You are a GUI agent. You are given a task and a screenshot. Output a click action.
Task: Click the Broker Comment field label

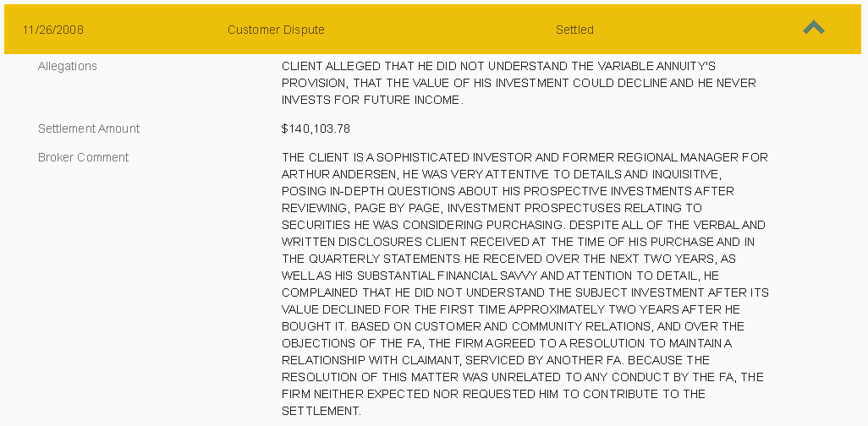click(83, 158)
